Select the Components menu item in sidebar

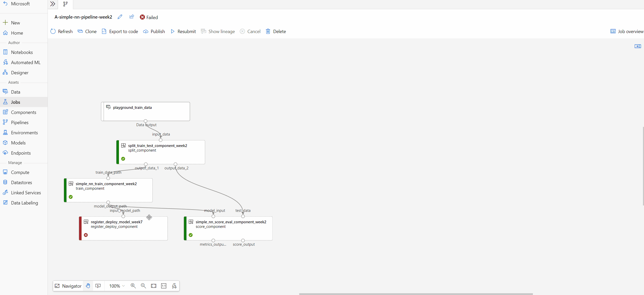pos(24,112)
